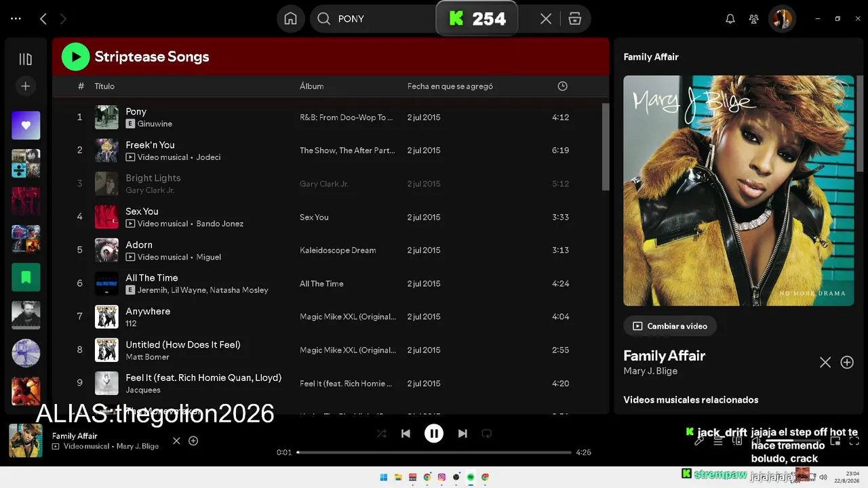This screenshot has width=868, height=488.
Task: Open the Friends activity icon
Action: tap(753, 19)
